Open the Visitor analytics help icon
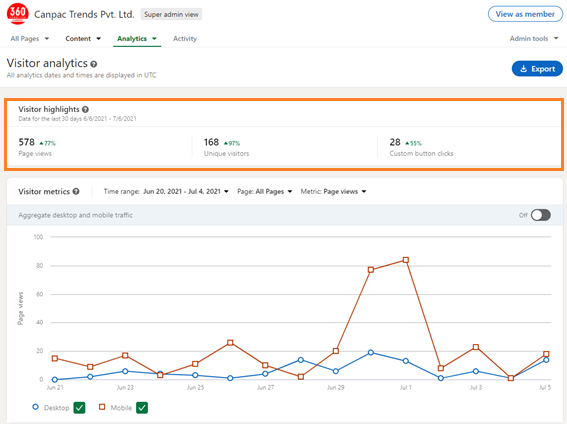567x424 pixels. point(94,64)
